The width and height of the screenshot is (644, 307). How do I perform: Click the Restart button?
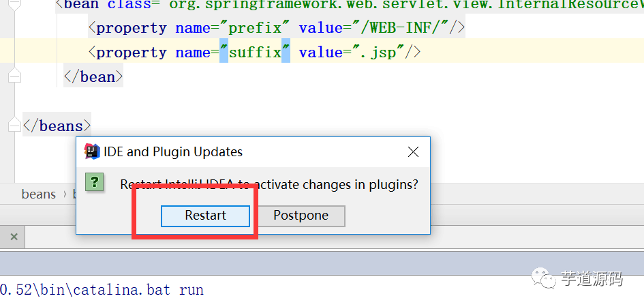205,216
